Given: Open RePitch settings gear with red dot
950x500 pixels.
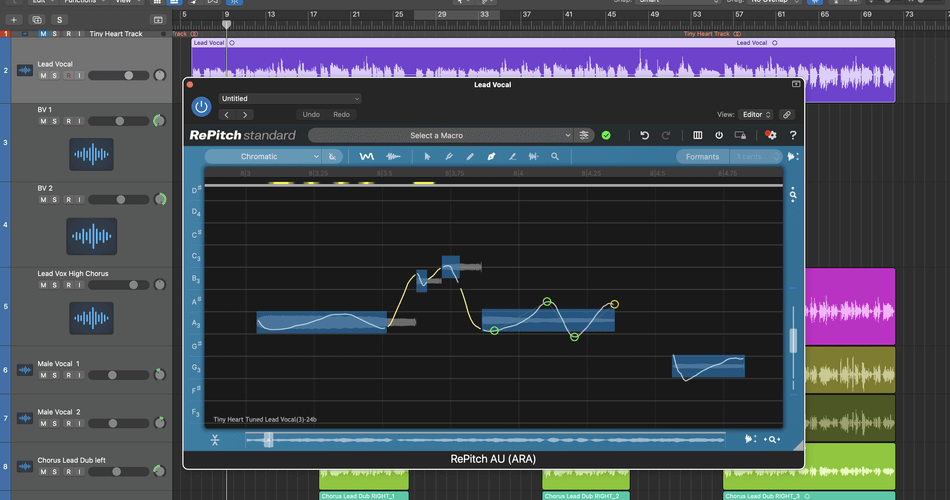Looking at the screenshot, I should 771,135.
